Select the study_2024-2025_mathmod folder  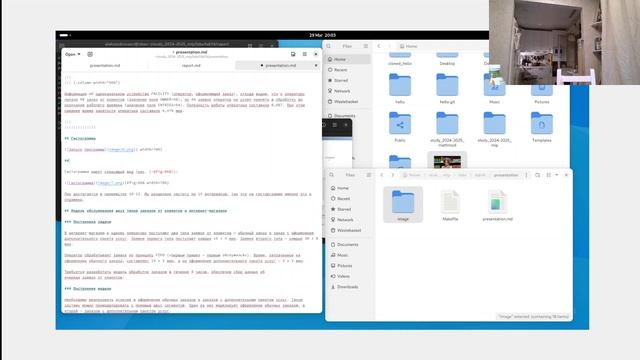447,129
